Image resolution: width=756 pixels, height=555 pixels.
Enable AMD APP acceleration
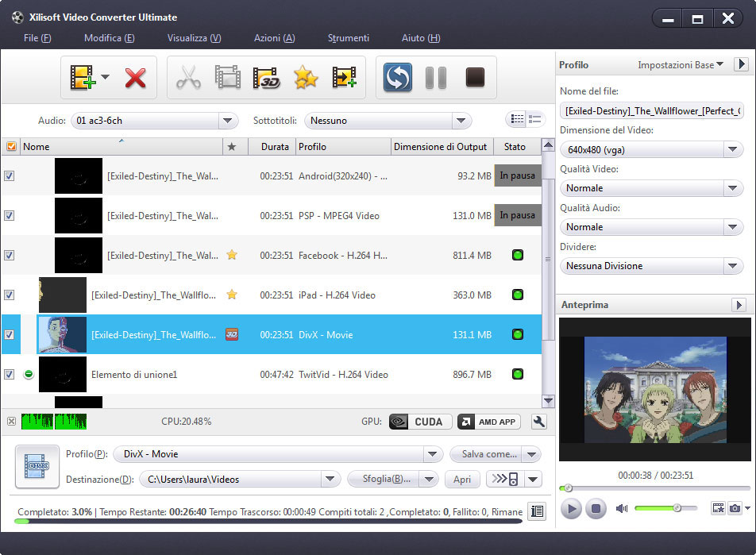(489, 422)
